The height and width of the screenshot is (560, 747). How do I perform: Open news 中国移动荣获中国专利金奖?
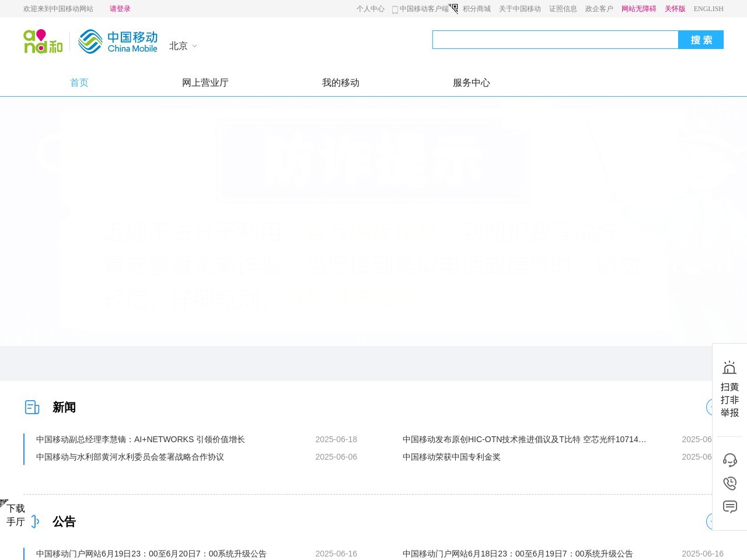[452, 457]
